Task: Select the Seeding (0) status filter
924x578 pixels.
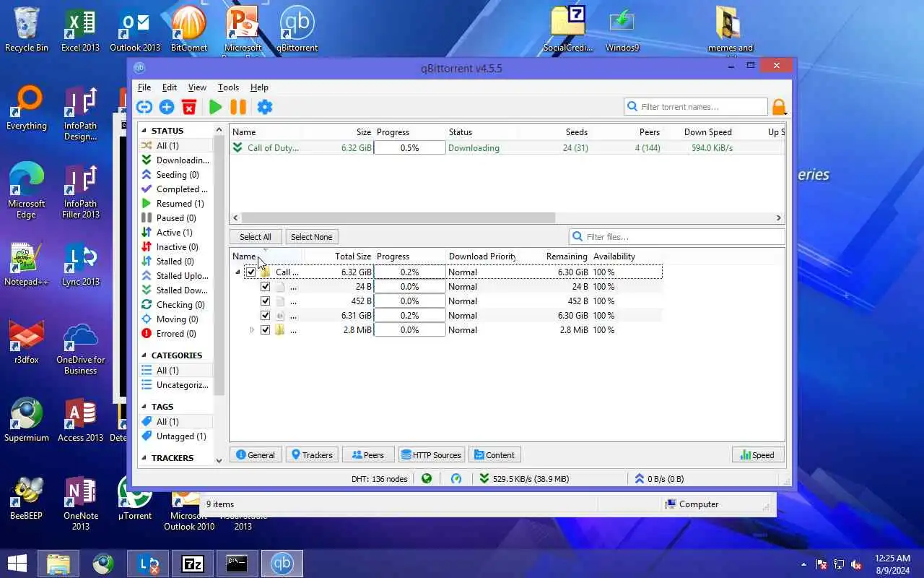Action: click(x=176, y=175)
